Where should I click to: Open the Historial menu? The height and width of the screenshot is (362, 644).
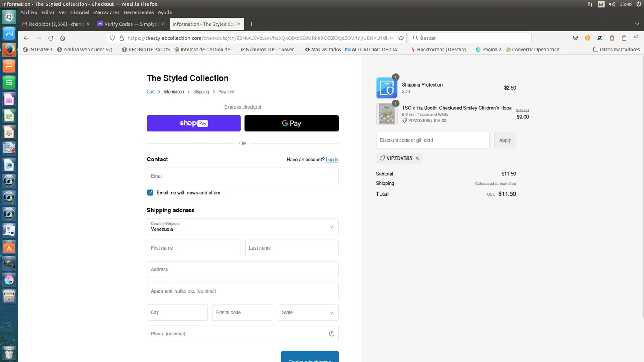[x=79, y=12]
